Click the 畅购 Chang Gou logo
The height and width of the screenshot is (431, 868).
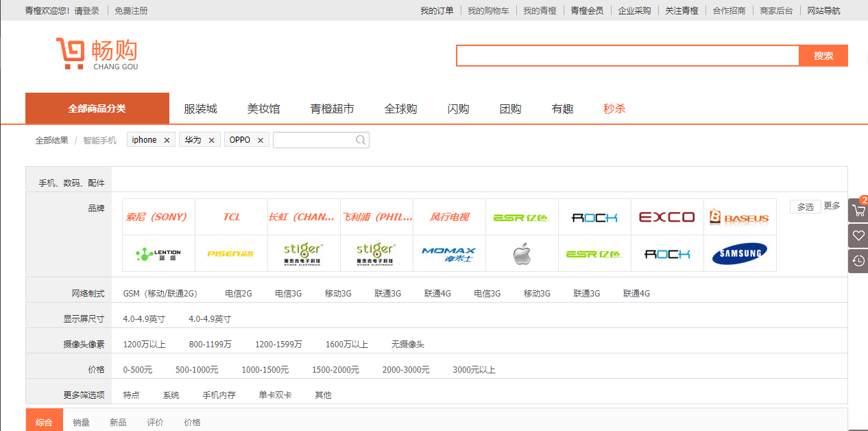pyautogui.click(x=97, y=54)
